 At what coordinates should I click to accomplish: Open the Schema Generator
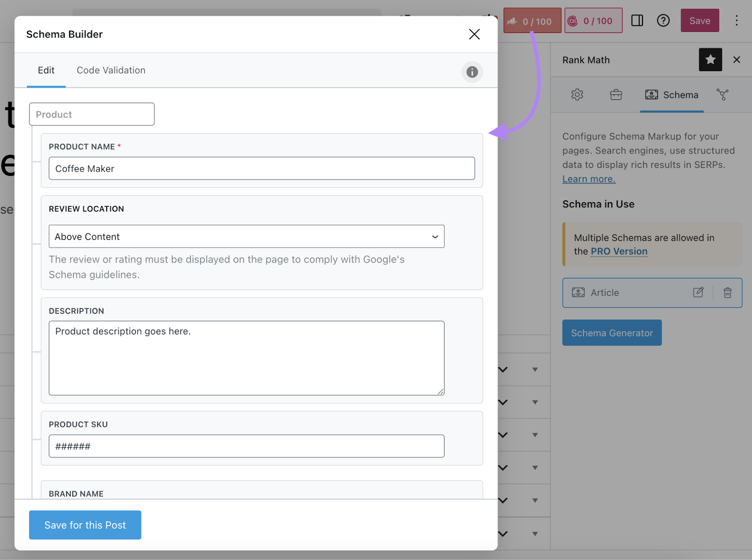coord(612,333)
